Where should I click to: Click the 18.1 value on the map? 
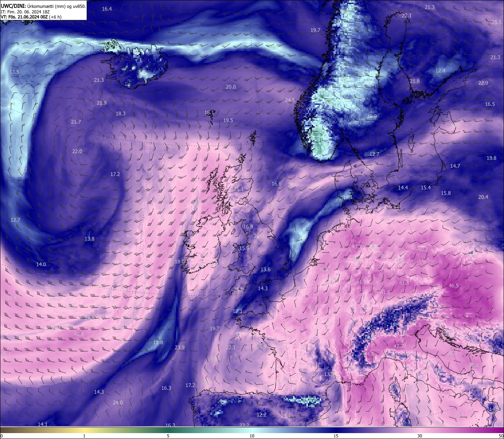coord(209,112)
